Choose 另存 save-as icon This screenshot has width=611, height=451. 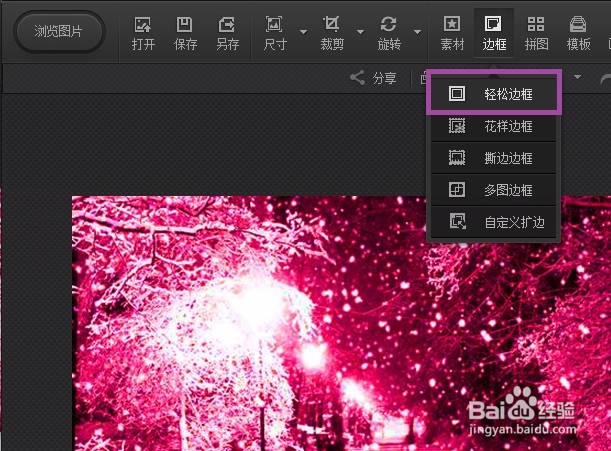228,34
